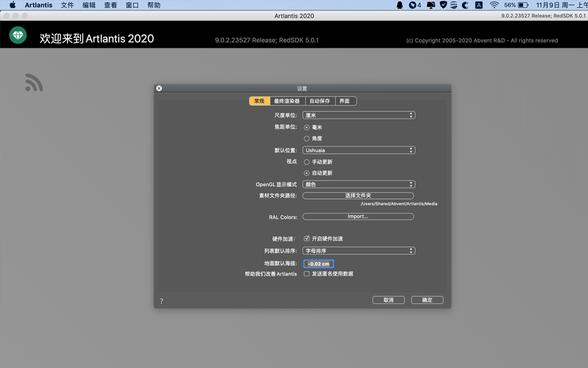The height and width of the screenshot is (368, 588).
Task: Open the 列表默认排序 dropdown
Action: coord(359,250)
